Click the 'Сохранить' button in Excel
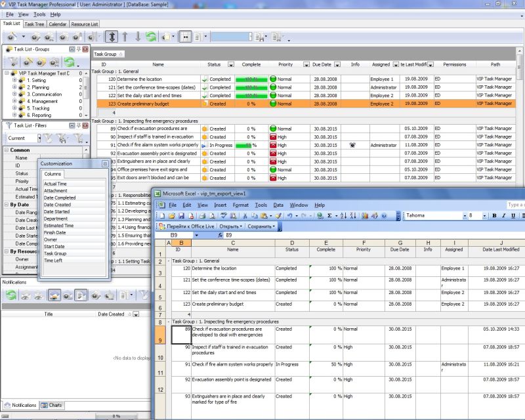 click(x=261, y=226)
